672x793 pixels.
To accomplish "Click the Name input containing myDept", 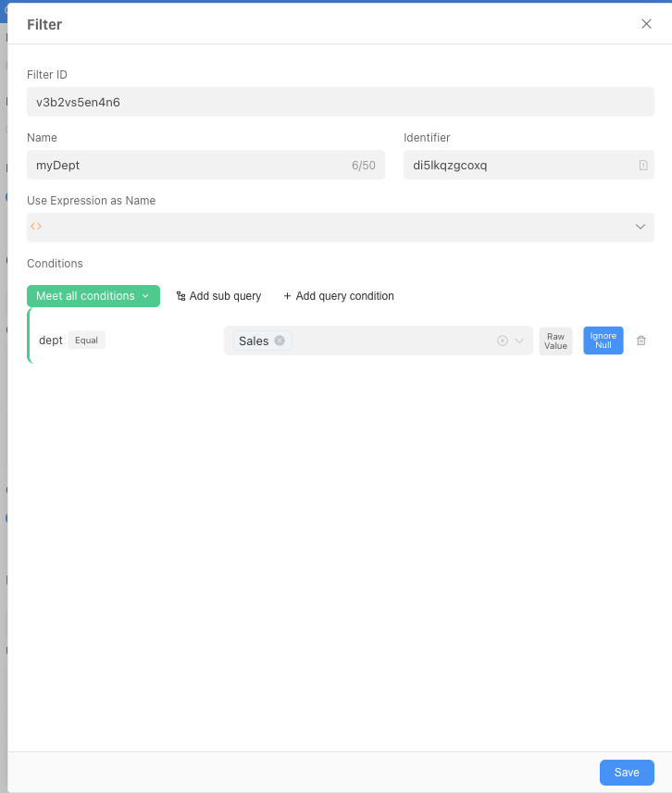I will point(185,166).
